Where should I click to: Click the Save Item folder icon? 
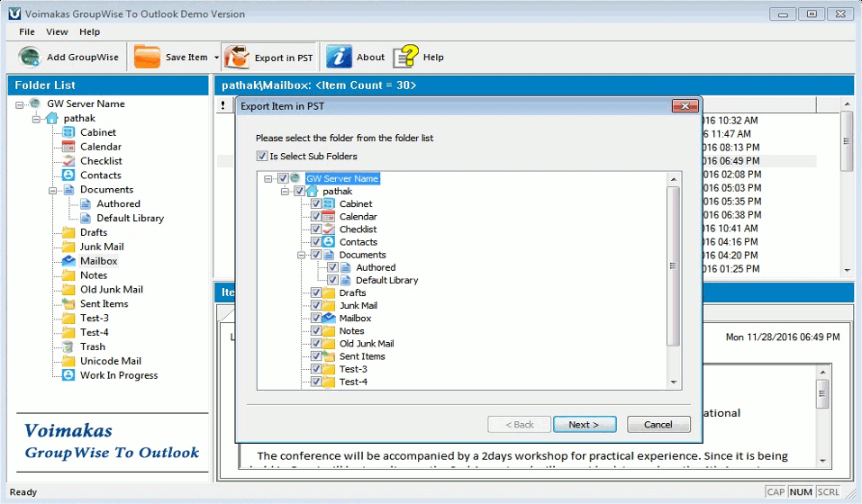tap(147, 57)
